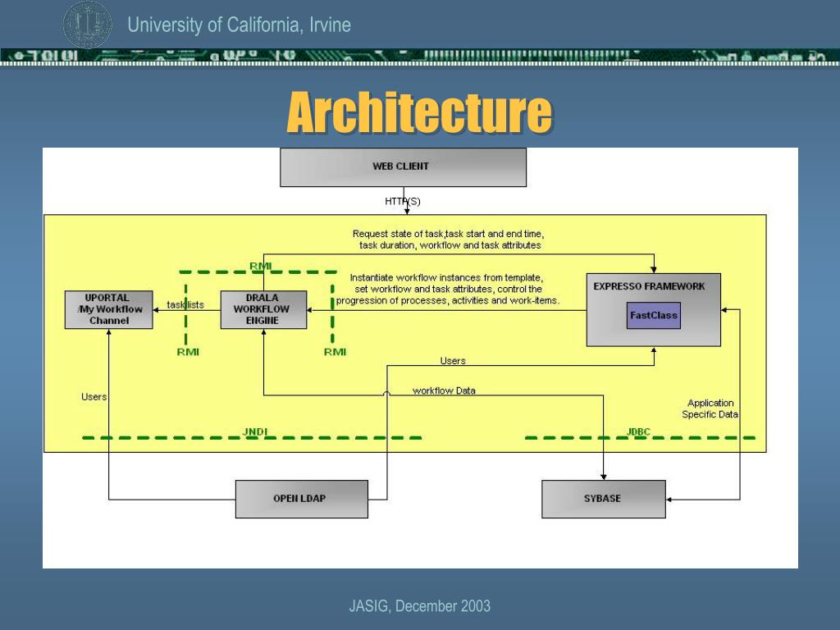Select the RMI label above the dashed box
This screenshot has width=840, height=630.
point(260,267)
